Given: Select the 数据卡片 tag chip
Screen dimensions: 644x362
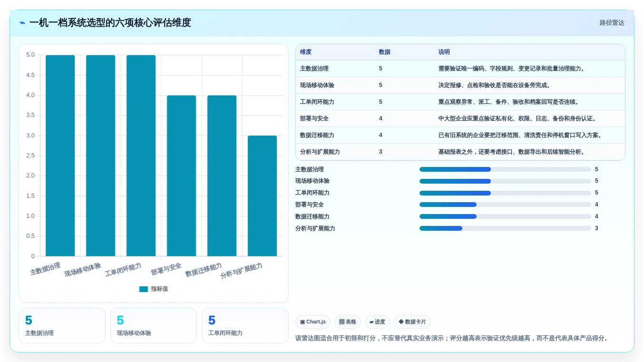Looking at the screenshot, I should [412, 322].
